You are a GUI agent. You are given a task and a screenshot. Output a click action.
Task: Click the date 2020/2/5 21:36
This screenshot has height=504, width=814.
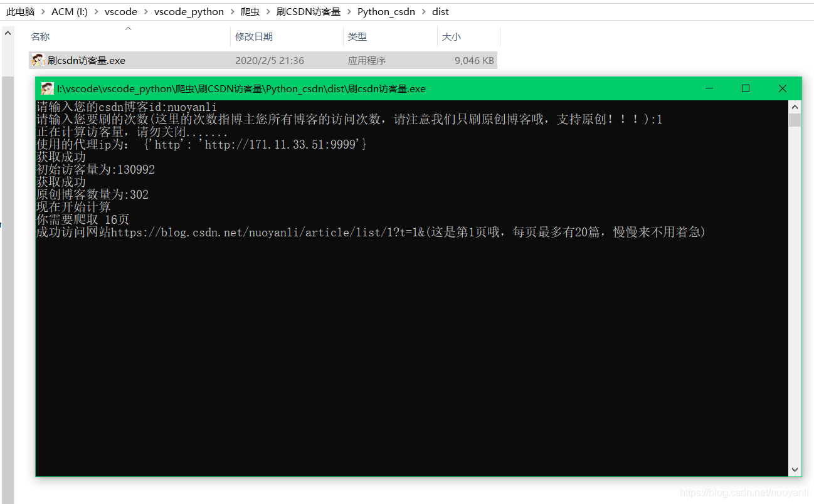click(270, 61)
